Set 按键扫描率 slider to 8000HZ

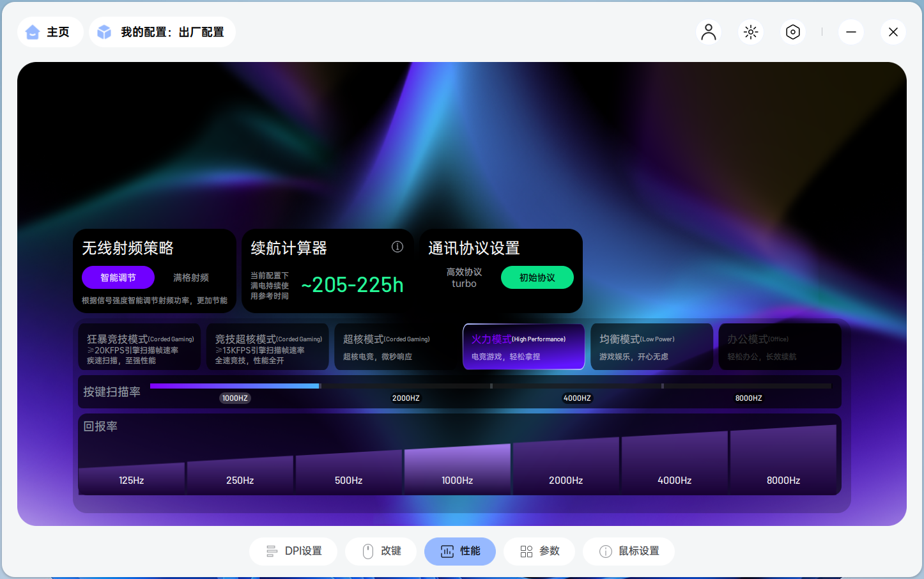pos(748,398)
